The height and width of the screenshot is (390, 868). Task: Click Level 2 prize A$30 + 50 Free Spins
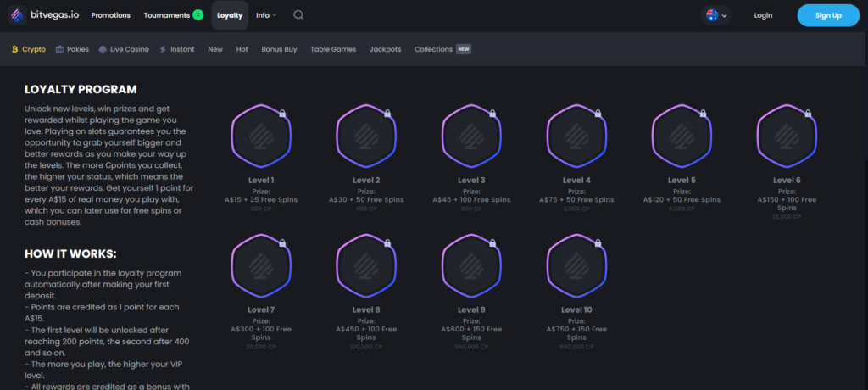click(366, 200)
